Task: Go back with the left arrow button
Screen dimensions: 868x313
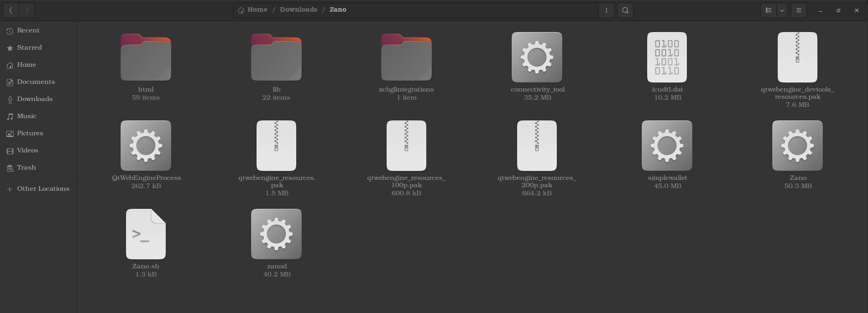Action: pyautogui.click(x=10, y=10)
